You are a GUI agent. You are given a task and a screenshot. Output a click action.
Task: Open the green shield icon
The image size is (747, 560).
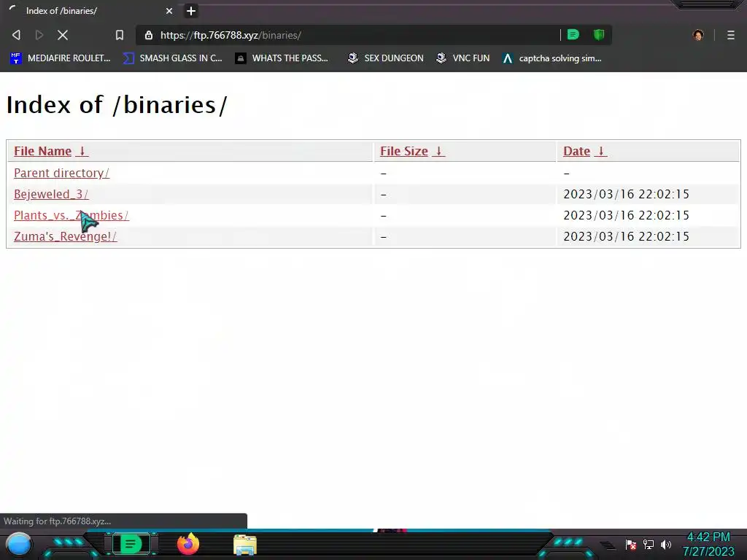click(599, 34)
